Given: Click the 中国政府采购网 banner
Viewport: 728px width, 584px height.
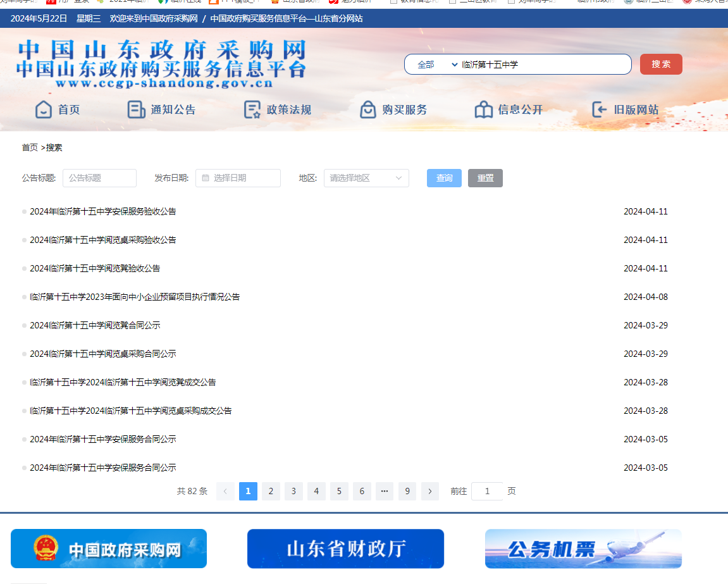Looking at the screenshot, I should click(x=109, y=549).
